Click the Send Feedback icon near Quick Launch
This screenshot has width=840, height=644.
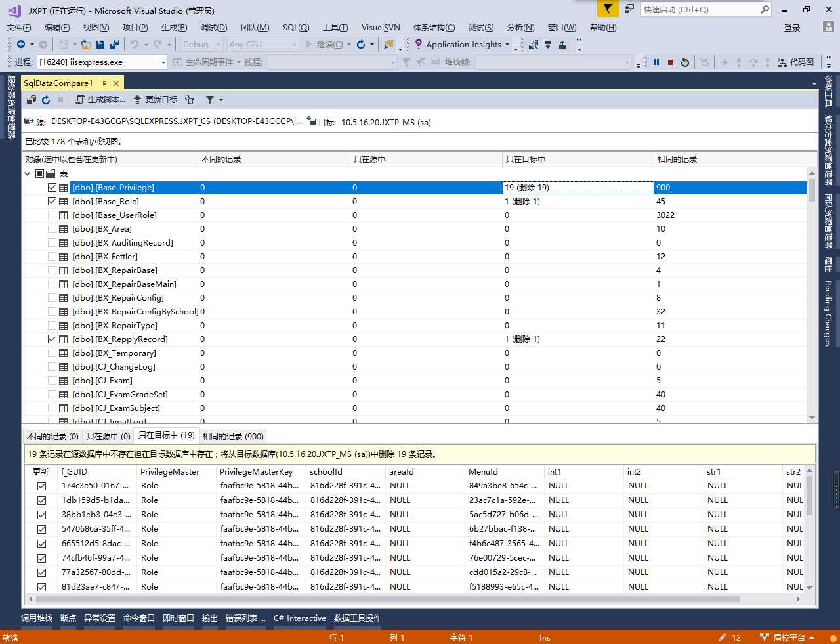pos(629,9)
